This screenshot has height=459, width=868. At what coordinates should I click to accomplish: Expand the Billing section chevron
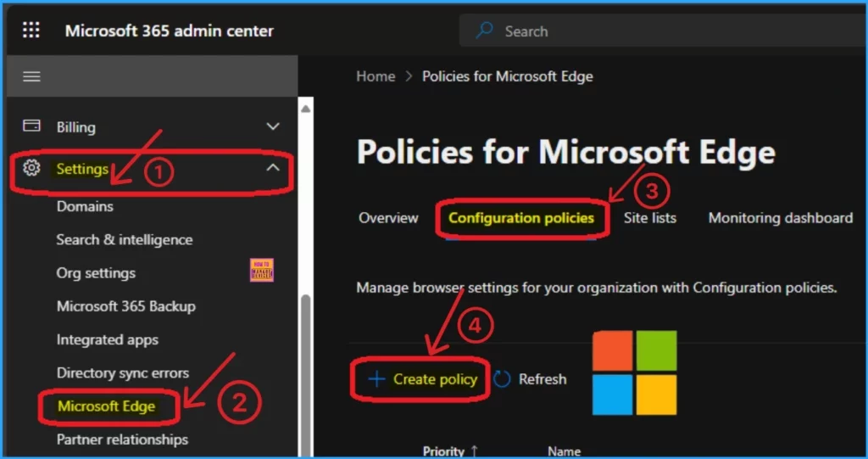(273, 126)
